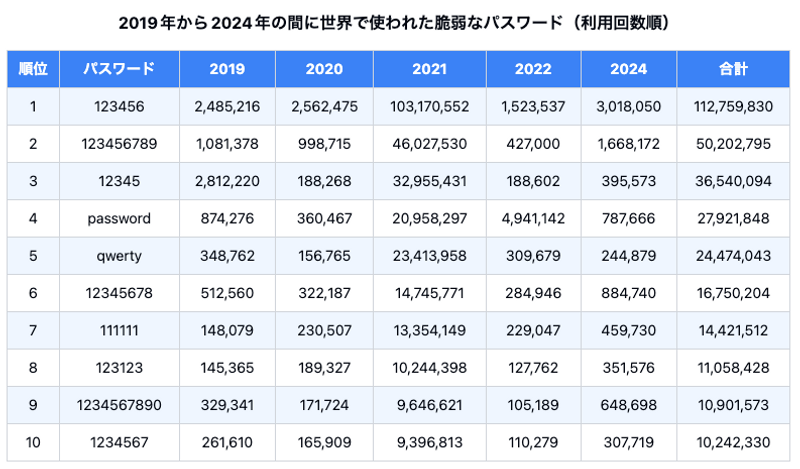800x469 pixels.
Task: Select the password cell labeled 'password'
Action: 119,218
